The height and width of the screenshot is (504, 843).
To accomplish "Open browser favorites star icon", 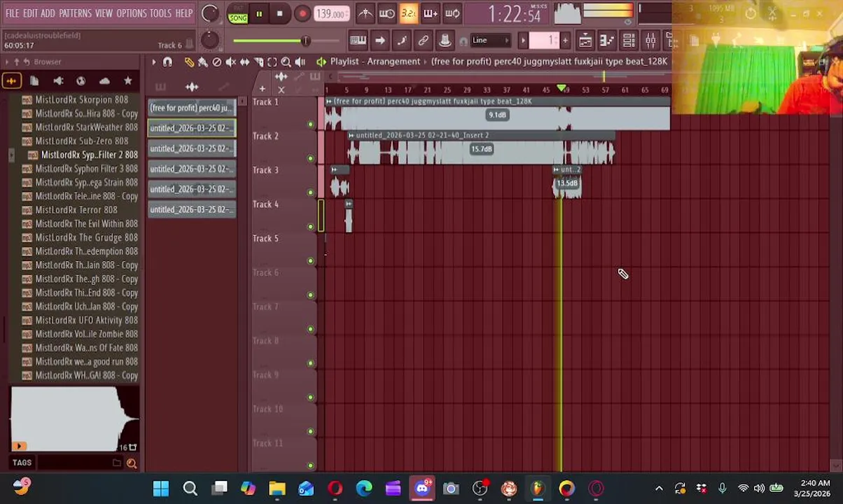I will point(127,81).
